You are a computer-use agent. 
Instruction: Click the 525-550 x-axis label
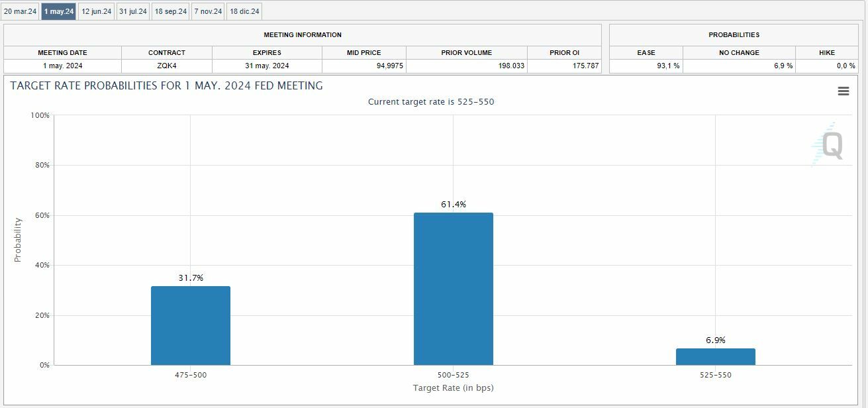(716, 376)
